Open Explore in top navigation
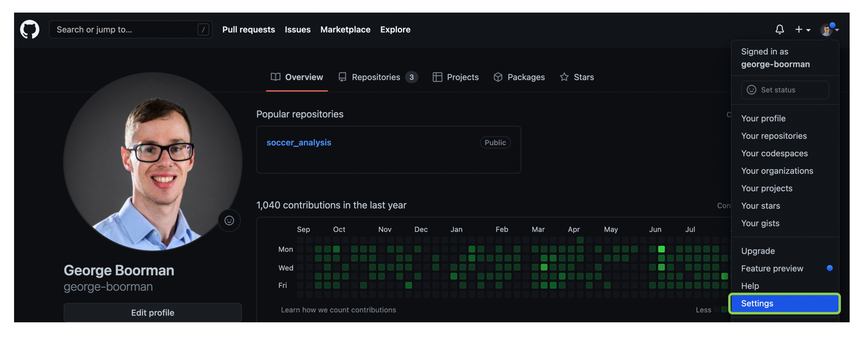Screen dimensions: 868x337 395,29
